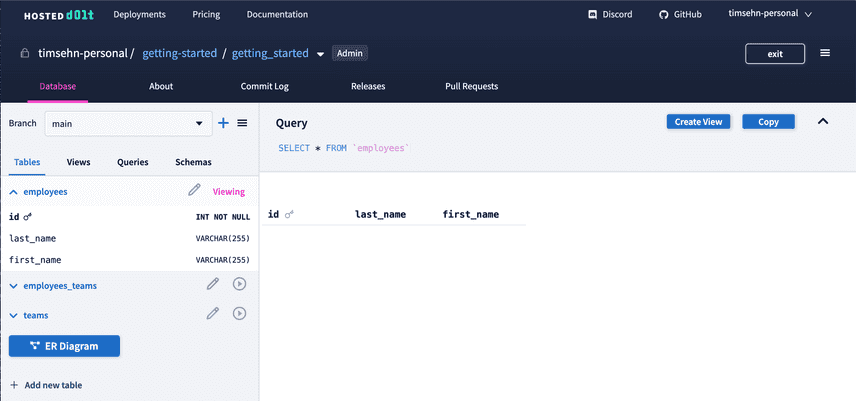Open the ER Diagram button
The image size is (856, 401).
(64, 346)
